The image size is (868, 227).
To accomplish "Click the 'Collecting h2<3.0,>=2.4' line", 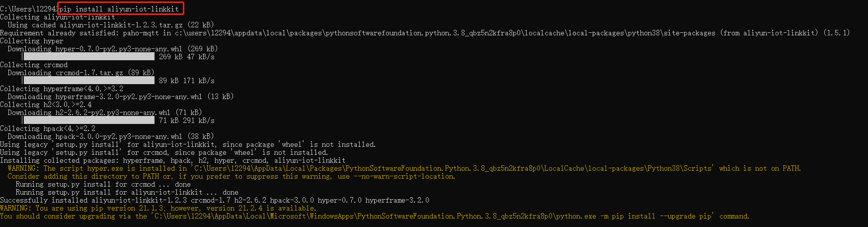I will pos(46,105).
